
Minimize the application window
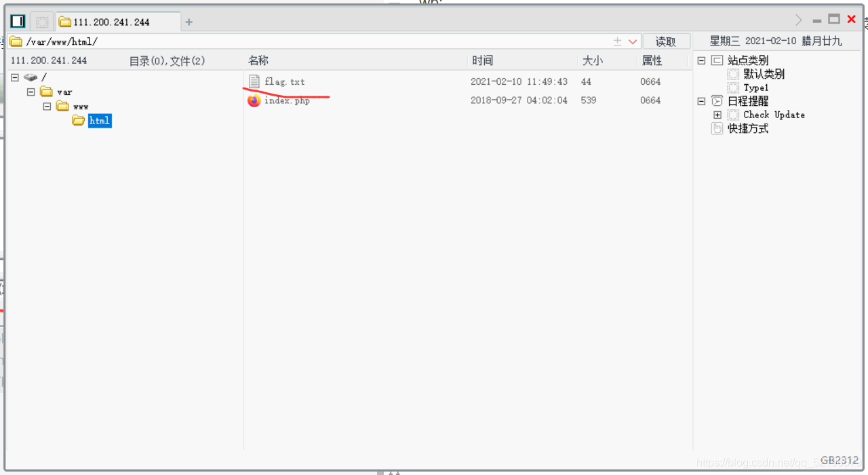(817, 20)
